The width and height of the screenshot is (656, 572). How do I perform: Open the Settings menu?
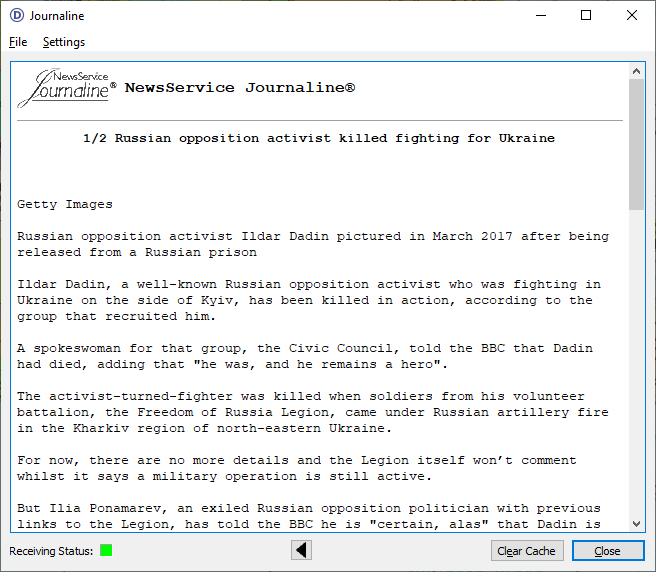click(64, 42)
